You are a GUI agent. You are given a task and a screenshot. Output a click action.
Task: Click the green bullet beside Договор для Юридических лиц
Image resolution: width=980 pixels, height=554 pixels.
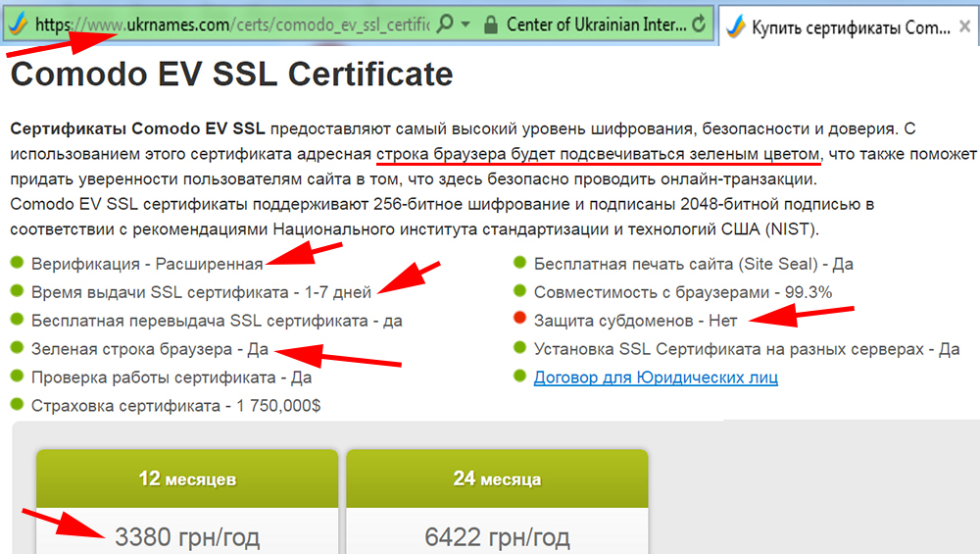tap(519, 377)
